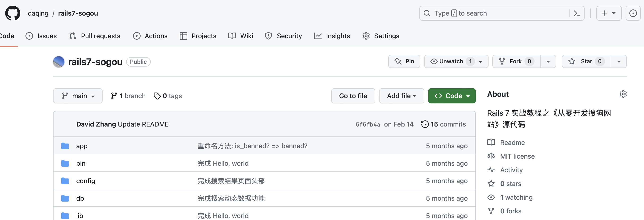The height and width of the screenshot is (220, 644).
Task: Switch to the Code tab
Action: click(x=7, y=36)
